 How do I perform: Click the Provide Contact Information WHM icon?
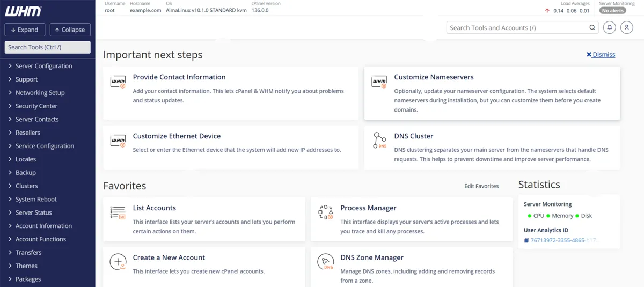point(118,82)
